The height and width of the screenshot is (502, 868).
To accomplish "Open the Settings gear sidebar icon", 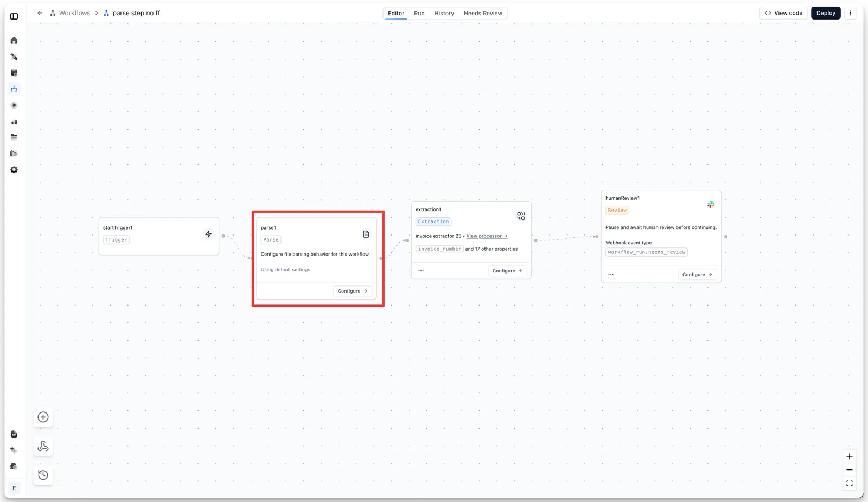I will [14, 170].
